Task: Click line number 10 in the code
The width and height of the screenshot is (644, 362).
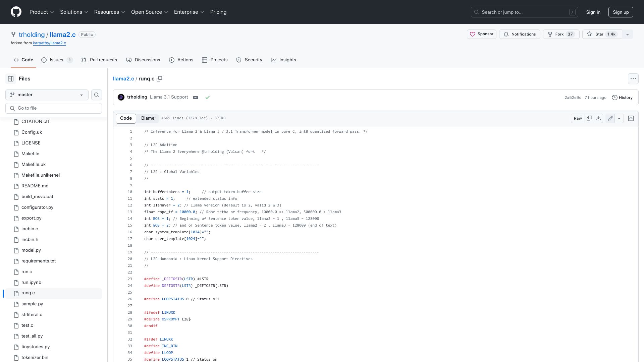Action: (x=130, y=192)
